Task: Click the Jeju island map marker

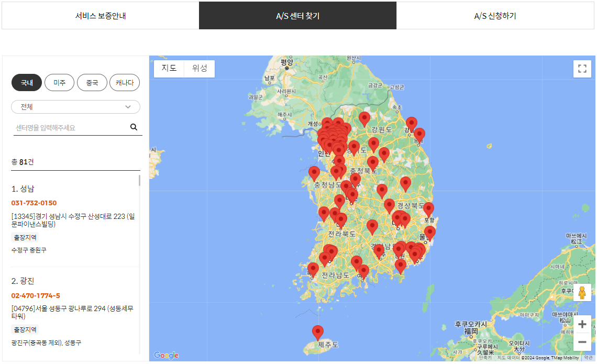Action: point(318,333)
